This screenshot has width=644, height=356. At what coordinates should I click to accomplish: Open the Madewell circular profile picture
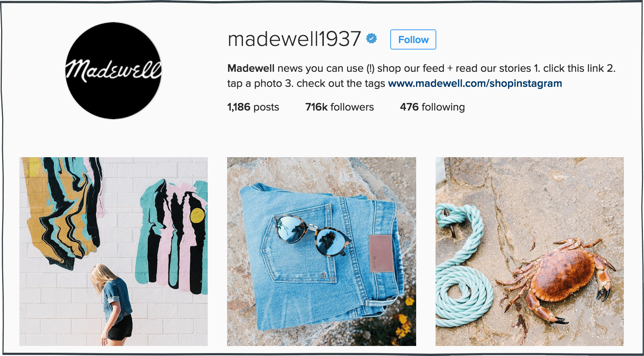coord(114,70)
